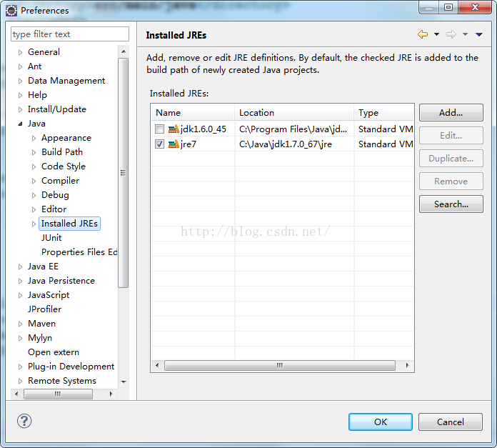The width and height of the screenshot is (497, 448).
Task: Check the jdk1.6.0_45 checkbox
Action: (159, 129)
